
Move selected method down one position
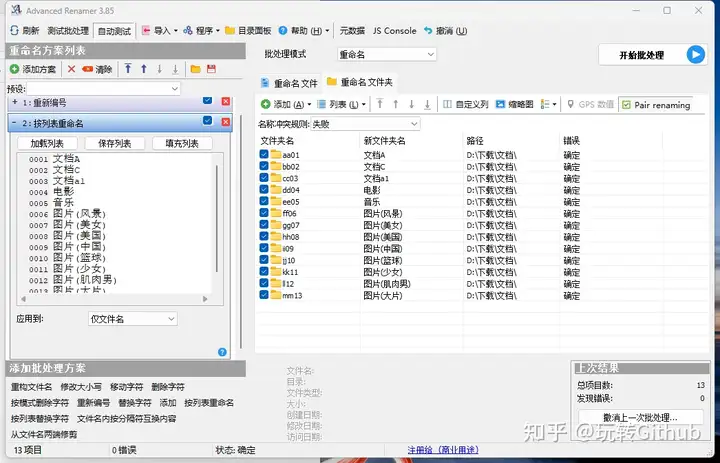point(159,69)
